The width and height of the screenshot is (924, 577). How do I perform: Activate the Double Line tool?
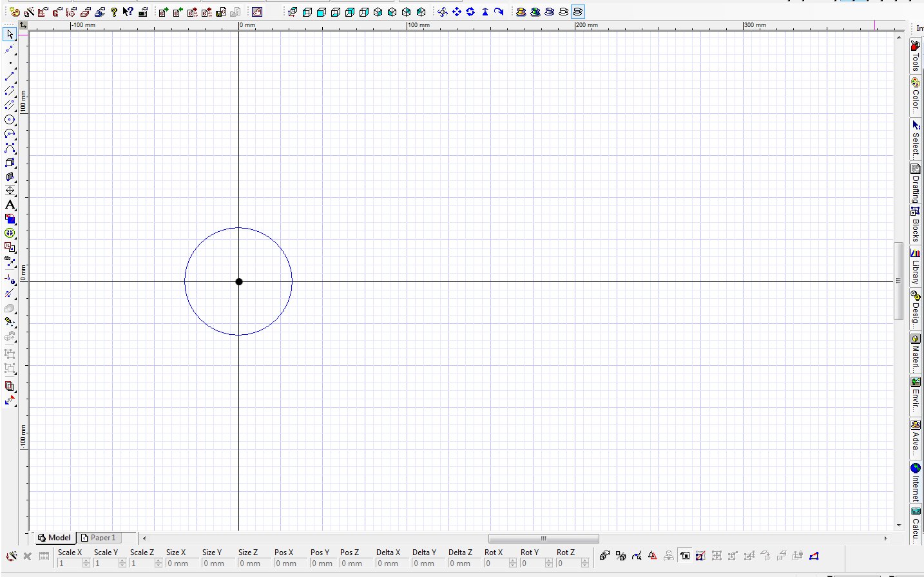pyautogui.click(x=10, y=91)
